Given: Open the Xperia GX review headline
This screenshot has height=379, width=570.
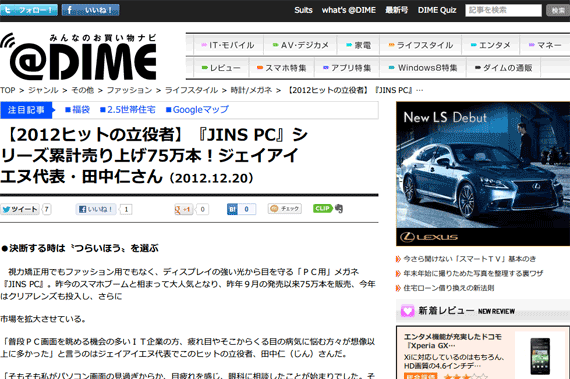Looking at the screenshot, I should [453, 341].
